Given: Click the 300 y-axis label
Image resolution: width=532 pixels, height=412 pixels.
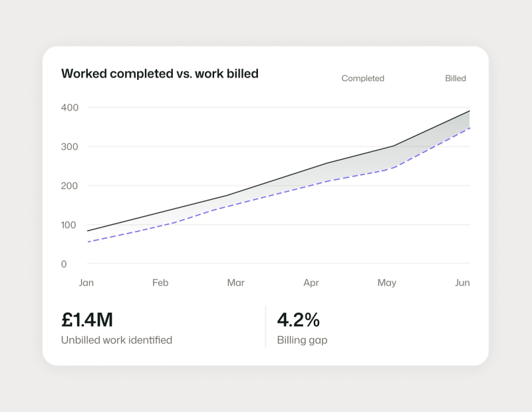Looking at the screenshot, I should [70, 146].
